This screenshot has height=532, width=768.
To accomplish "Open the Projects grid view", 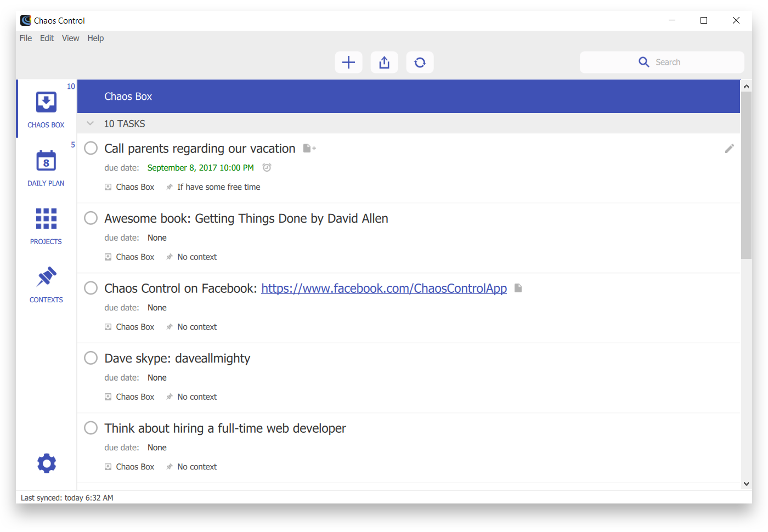I will 46,225.
